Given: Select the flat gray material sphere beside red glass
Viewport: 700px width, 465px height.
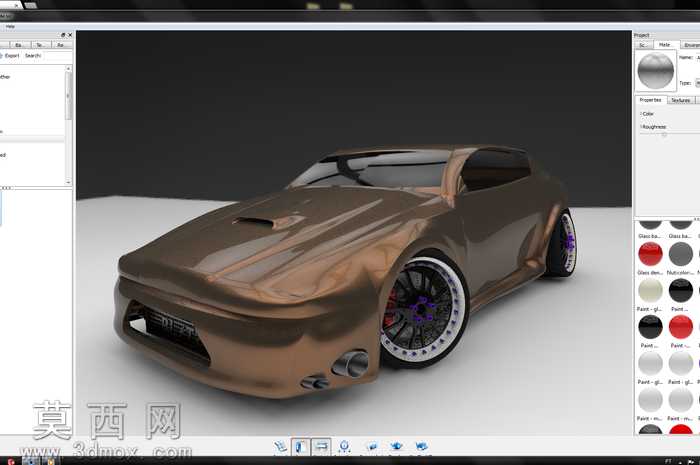Looking at the screenshot, I should point(681,254).
